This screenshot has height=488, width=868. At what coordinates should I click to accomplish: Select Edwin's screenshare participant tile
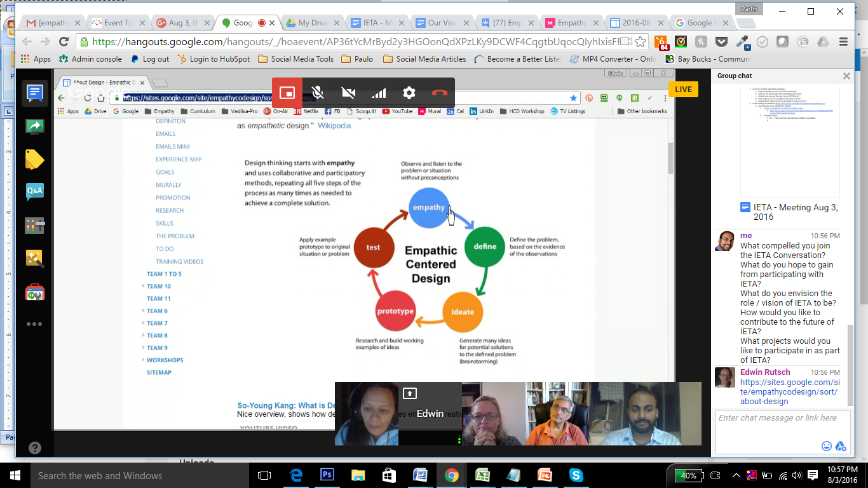(430, 414)
